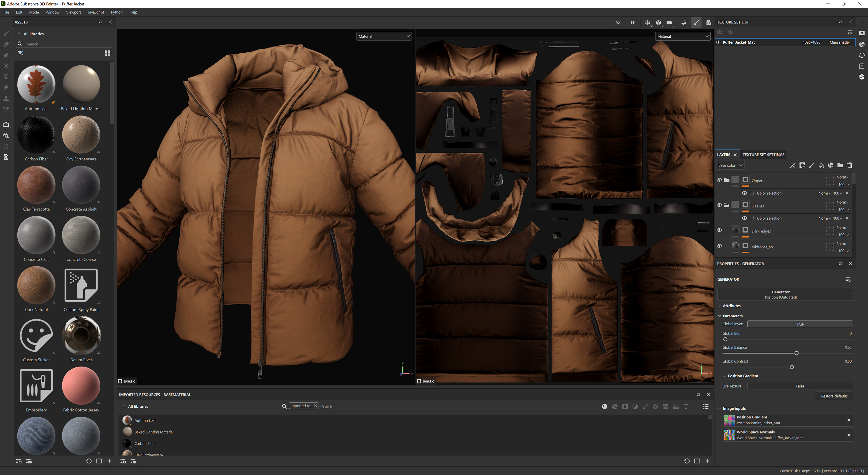The image size is (868, 475).
Task: Click the Restore defaults button
Action: click(834, 396)
